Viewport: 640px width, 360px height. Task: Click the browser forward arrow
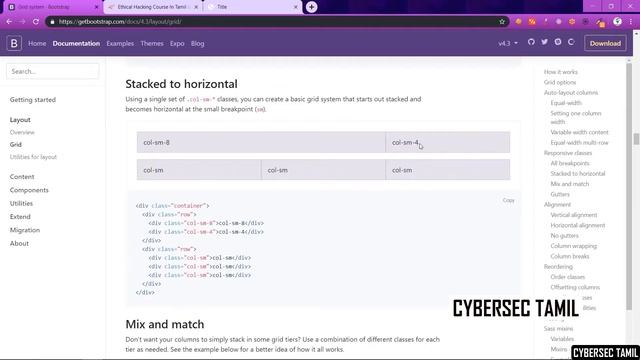(22, 22)
